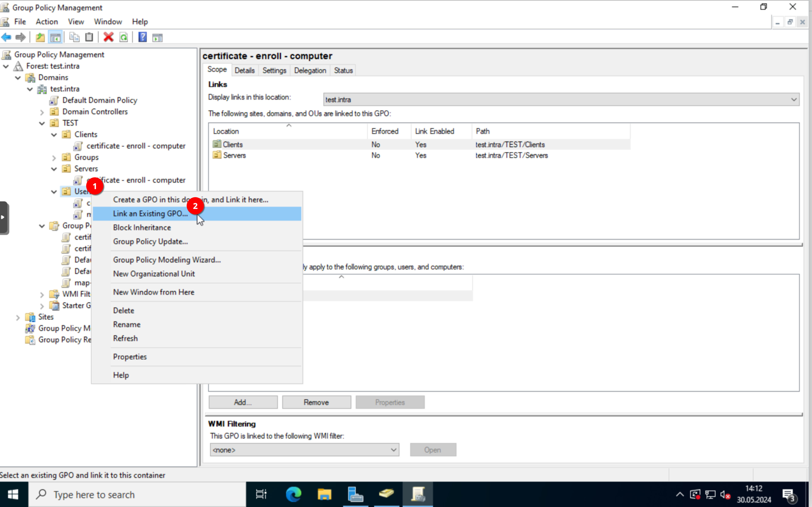Select Default Domain Policy in tree
812x507 pixels.
coord(100,100)
